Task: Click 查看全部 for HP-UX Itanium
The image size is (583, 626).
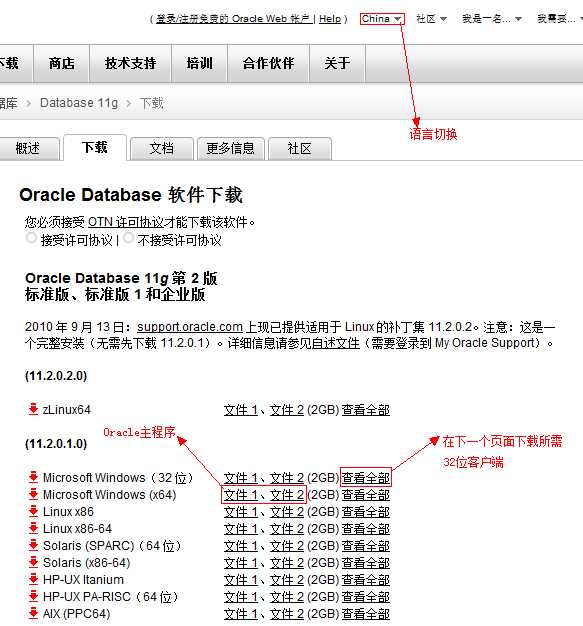Action: pos(366,580)
